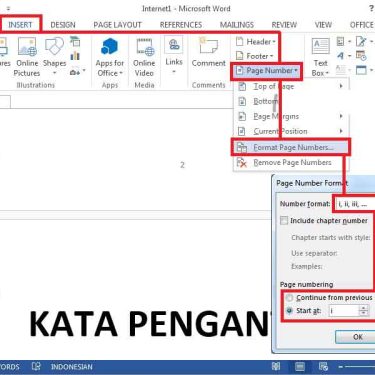Open the REVIEW tab
Viewport: 375px width, 375px height.
tap(284, 25)
